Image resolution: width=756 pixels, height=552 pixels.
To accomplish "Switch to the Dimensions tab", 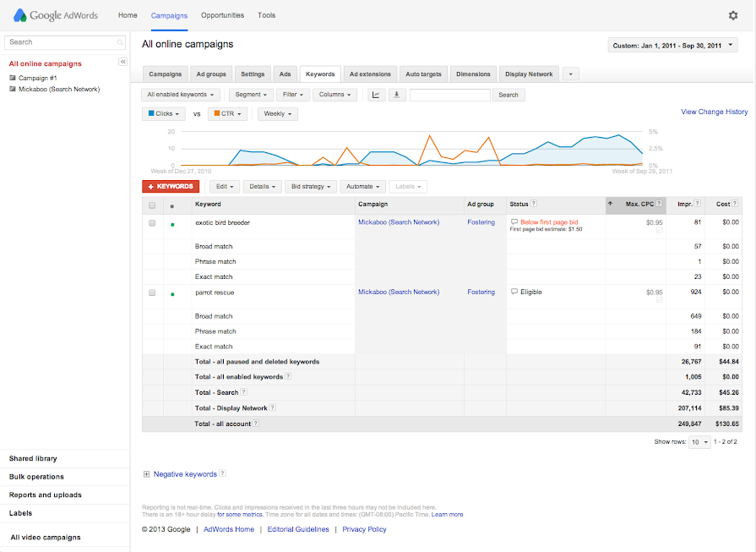I will [472, 74].
